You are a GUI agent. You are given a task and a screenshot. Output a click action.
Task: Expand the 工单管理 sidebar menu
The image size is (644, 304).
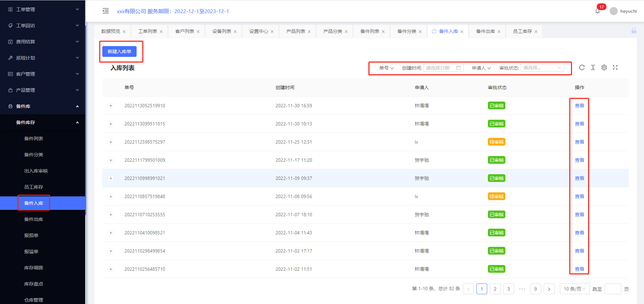point(43,9)
